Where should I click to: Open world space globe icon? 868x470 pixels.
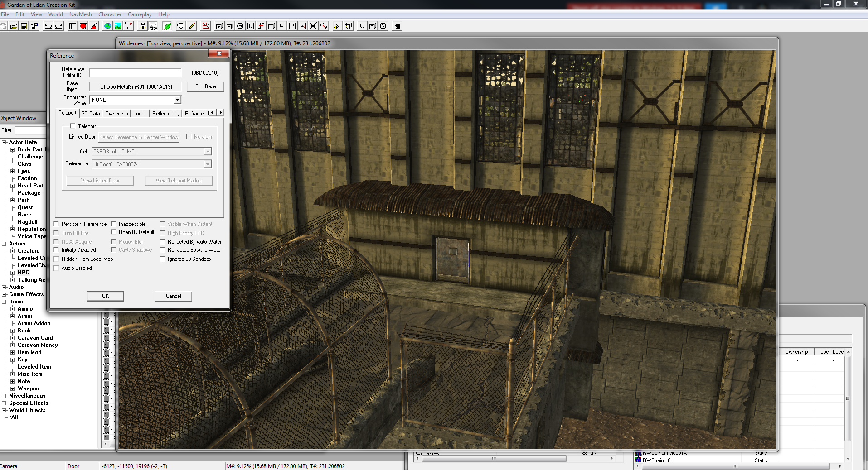107,26
